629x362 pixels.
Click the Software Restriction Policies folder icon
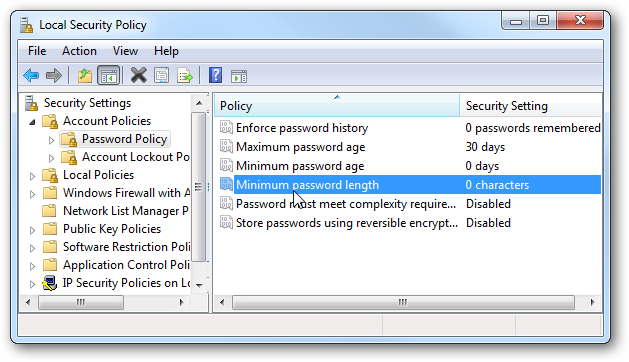[x=50, y=247]
